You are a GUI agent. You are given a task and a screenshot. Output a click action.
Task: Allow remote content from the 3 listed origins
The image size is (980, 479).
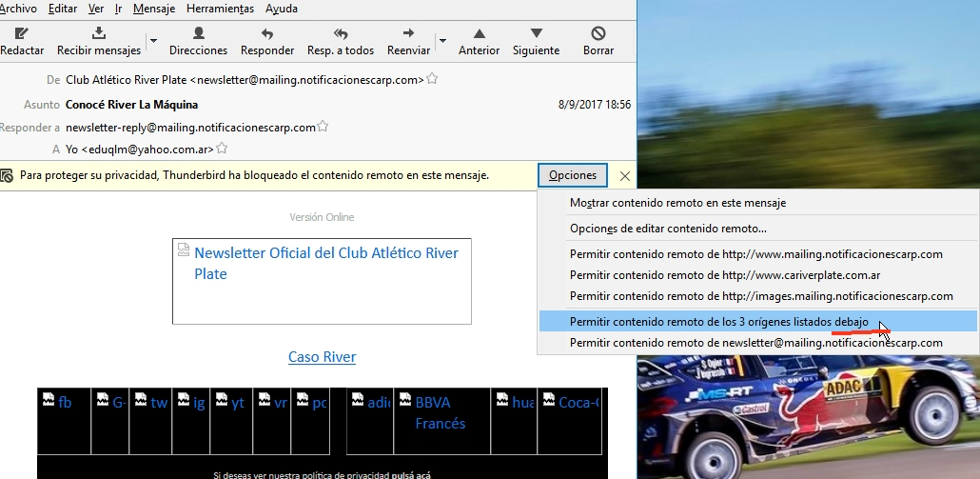(x=758, y=322)
